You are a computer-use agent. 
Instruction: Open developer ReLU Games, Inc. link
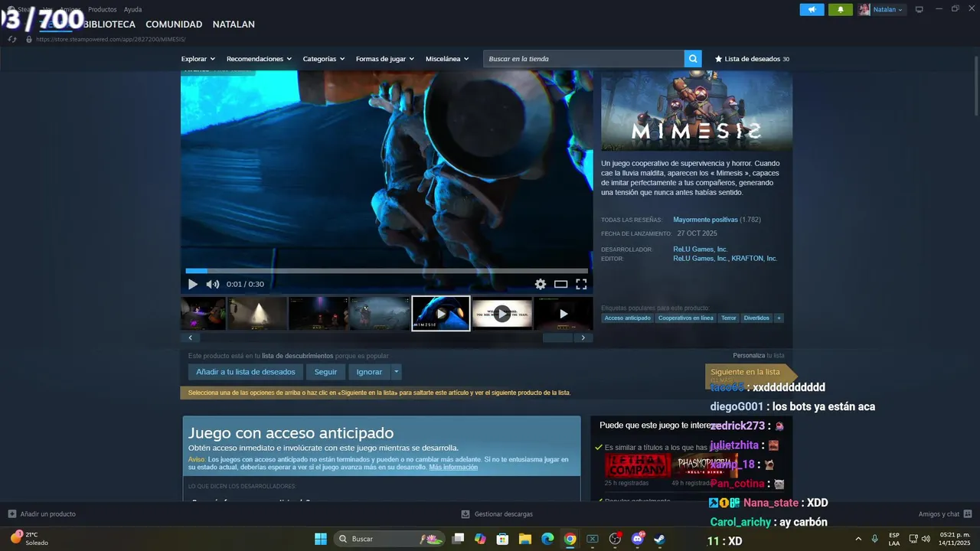click(700, 249)
